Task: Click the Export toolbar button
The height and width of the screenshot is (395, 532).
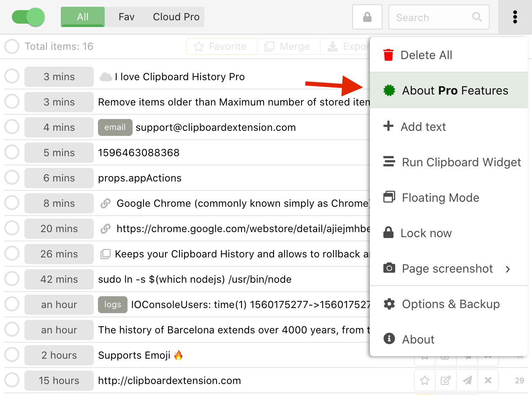Action: click(x=345, y=46)
